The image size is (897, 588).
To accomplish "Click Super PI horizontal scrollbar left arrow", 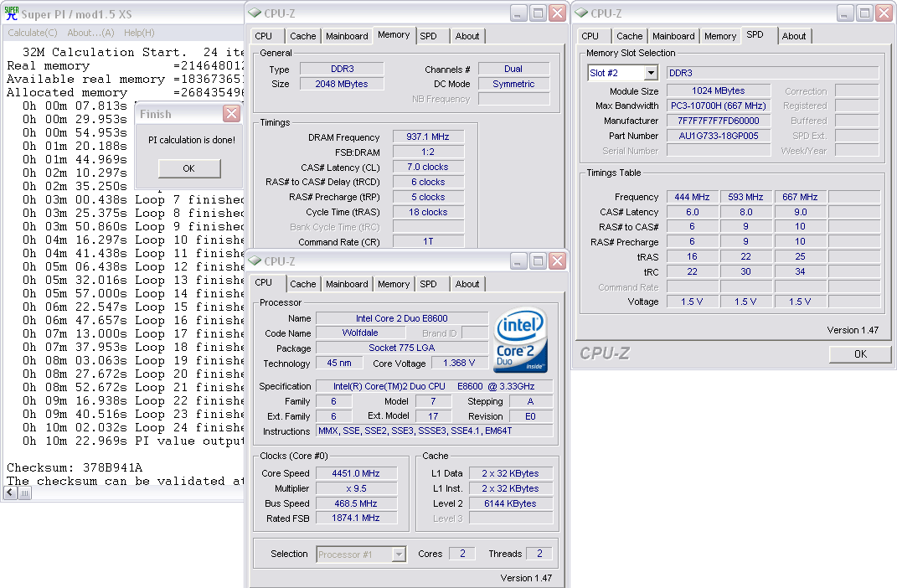I will (x=11, y=493).
